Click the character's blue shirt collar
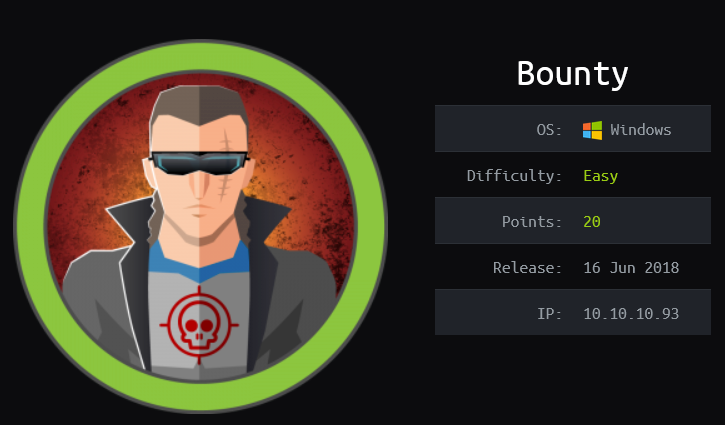 point(199,261)
